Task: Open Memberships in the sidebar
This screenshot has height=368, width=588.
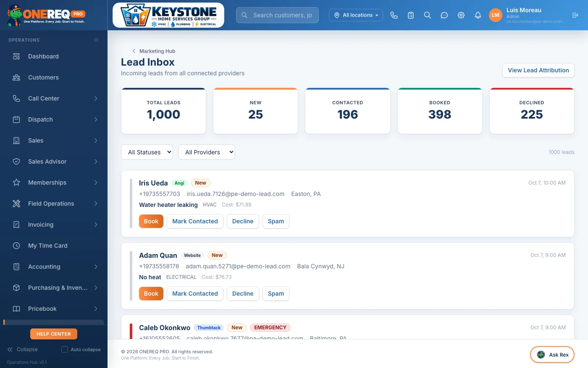Action: point(54,183)
